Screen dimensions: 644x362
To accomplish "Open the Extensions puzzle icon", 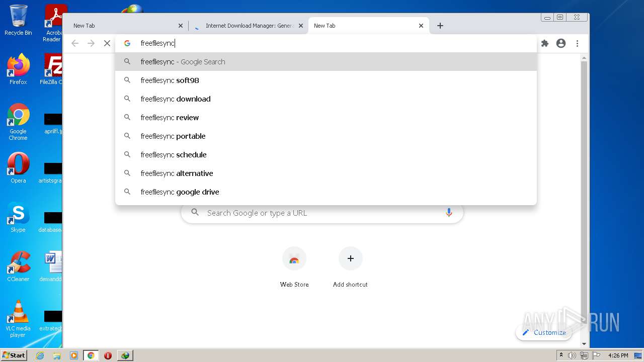I will point(545,43).
